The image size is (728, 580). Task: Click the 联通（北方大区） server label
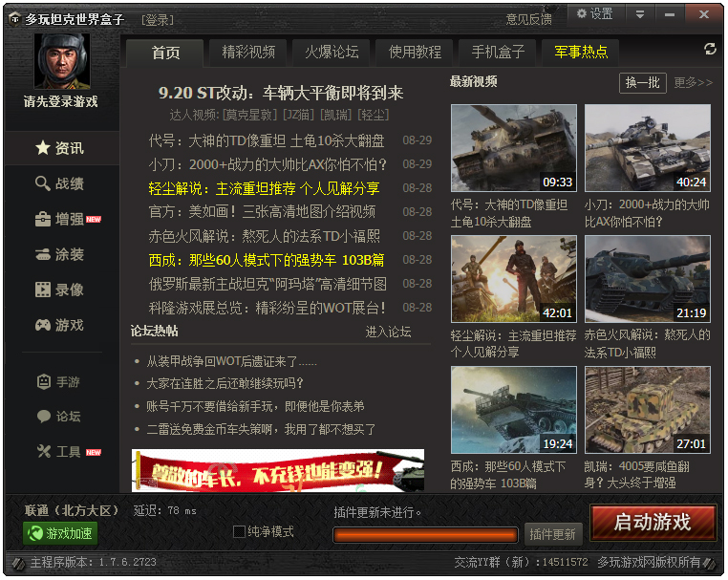click(72, 510)
